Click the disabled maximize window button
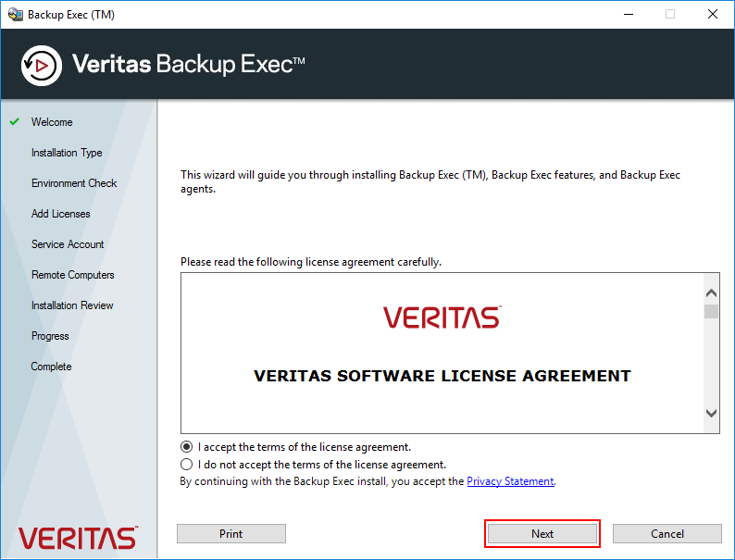The width and height of the screenshot is (735, 560). [670, 15]
